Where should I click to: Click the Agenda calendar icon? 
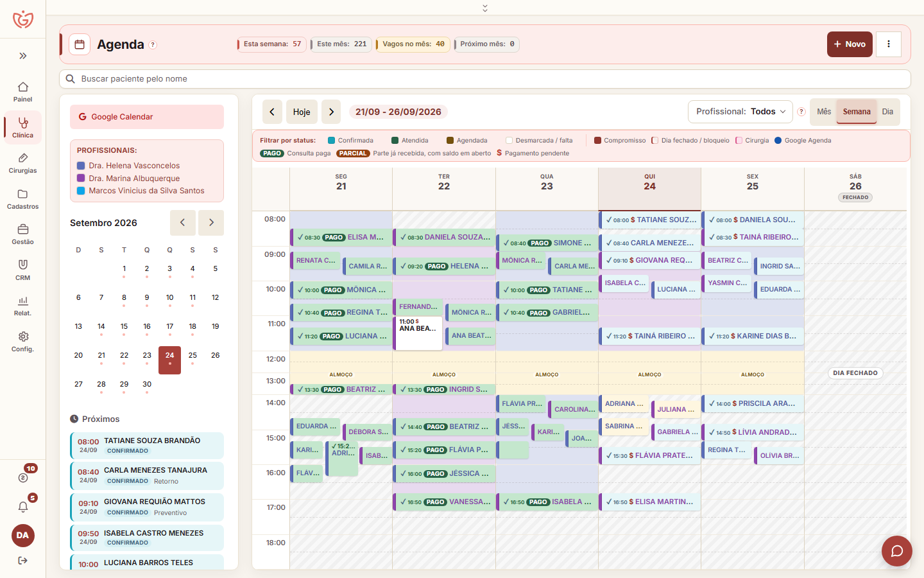80,44
